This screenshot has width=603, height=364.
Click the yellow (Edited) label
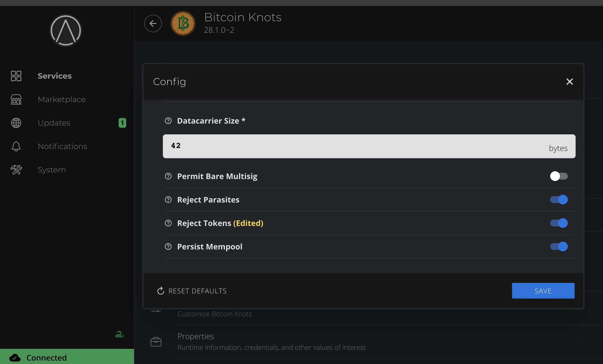pyautogui.click(x=248, y=223)
